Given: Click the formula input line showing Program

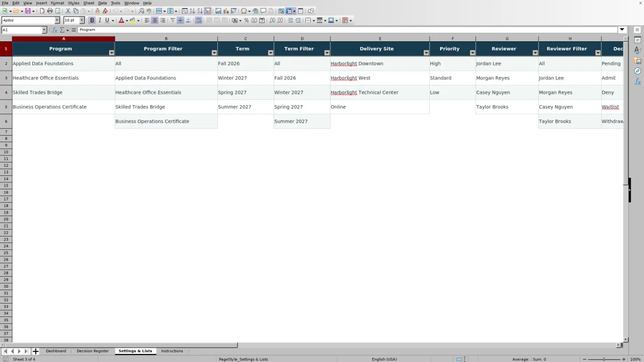Looking at the screenshot, I should coord(348,30).
